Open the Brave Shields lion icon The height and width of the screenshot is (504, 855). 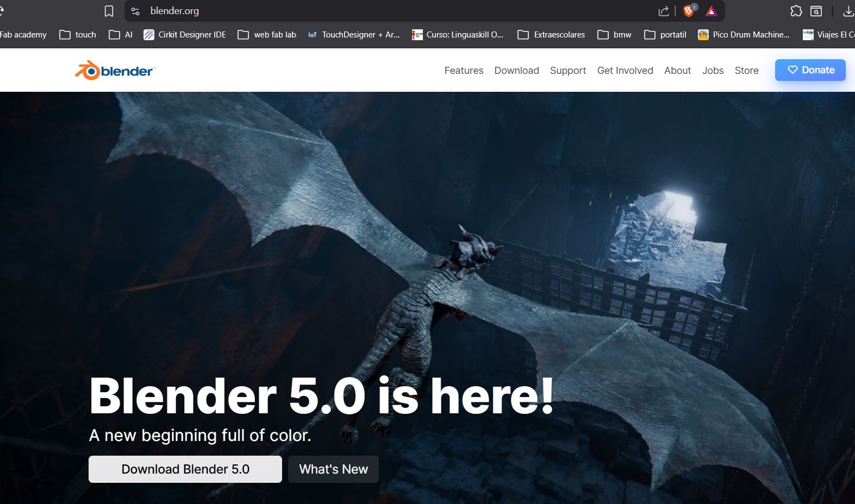click(x=689, y=11)
